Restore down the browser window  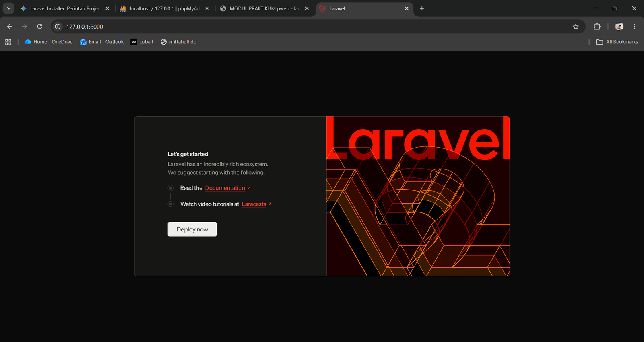(x=615, y=8)
